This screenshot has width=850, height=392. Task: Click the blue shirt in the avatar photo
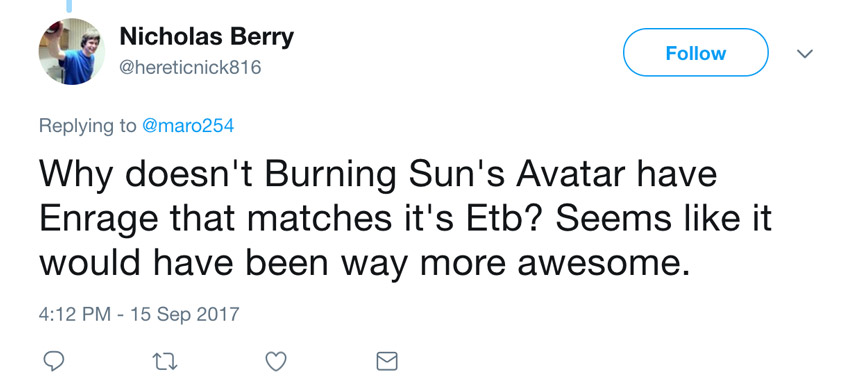[76, 66]
